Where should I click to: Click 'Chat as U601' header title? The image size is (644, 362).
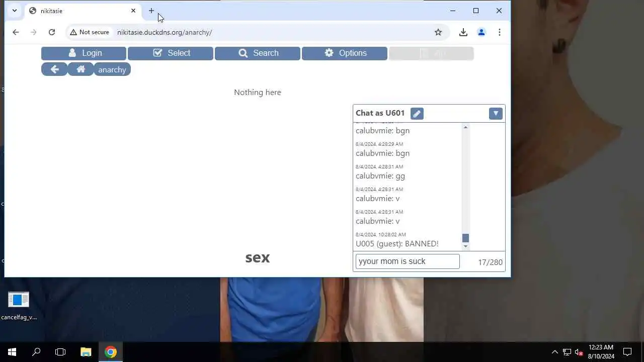pos(380,113)
